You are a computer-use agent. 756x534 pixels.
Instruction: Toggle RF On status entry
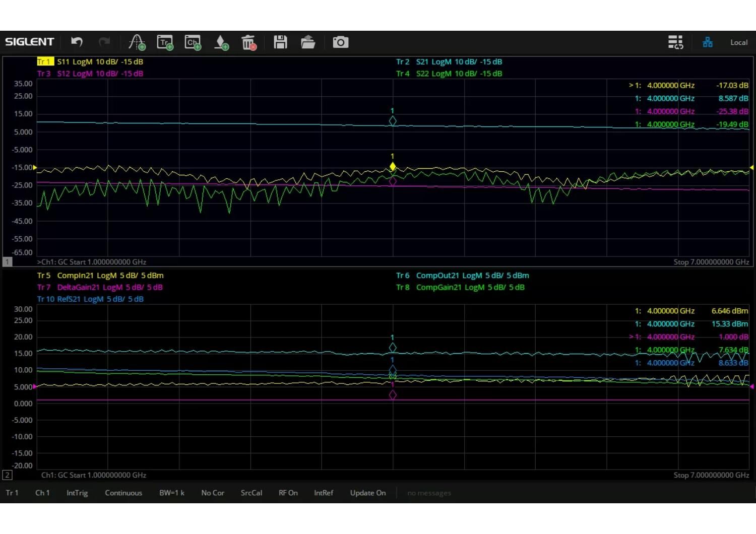tap(288, 493)
